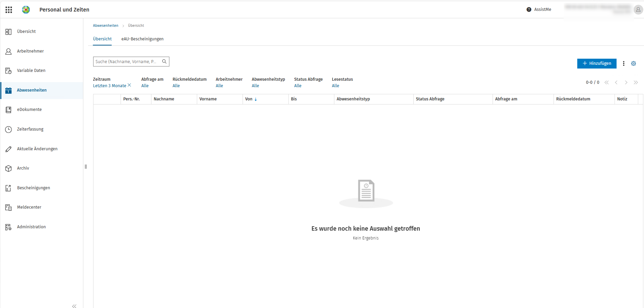Go to last page arrows

pos(636,82)
